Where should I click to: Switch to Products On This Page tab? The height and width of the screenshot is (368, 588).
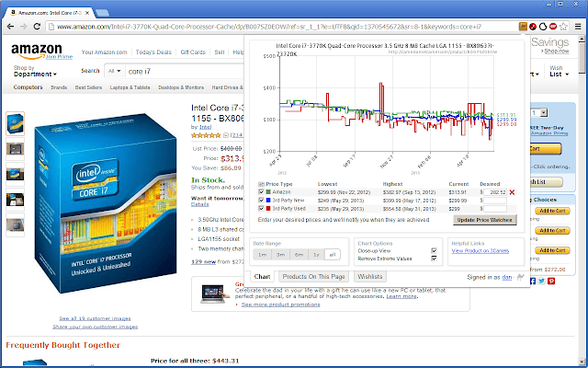(x=312, y=276)
